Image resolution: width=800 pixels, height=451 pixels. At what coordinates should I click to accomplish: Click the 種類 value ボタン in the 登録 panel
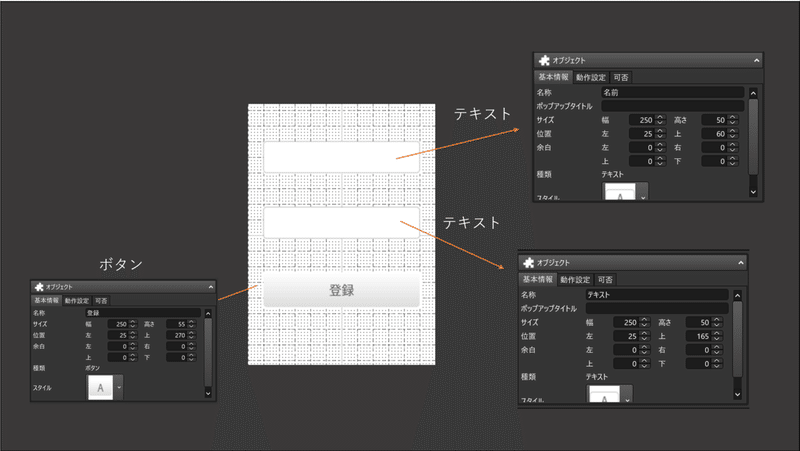[92, 368]
